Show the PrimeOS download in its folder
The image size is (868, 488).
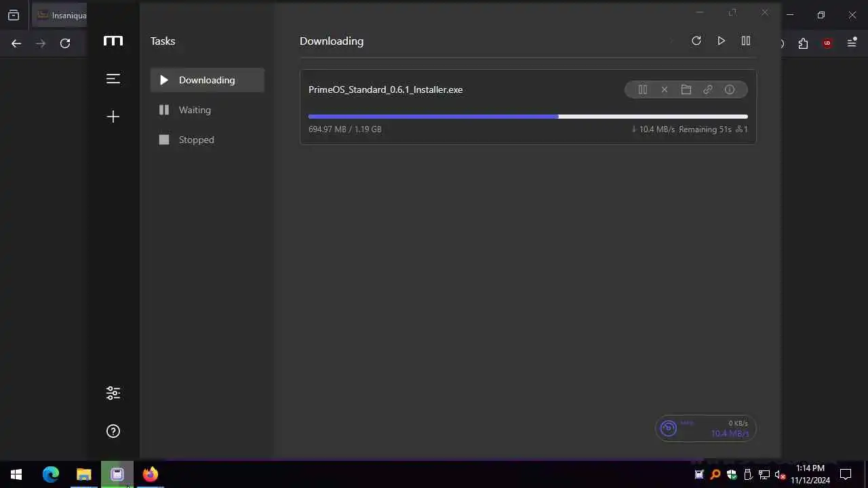coord(686,89)
